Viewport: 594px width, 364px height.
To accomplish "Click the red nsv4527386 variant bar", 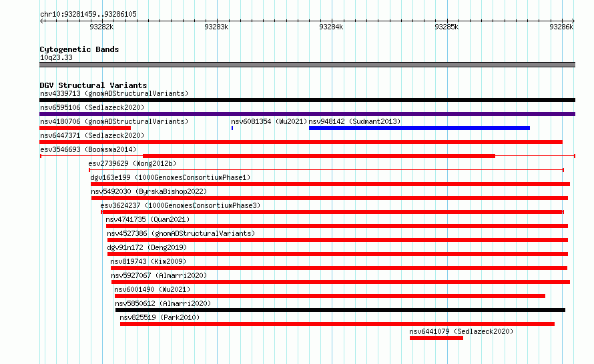I will pos(338,240).
